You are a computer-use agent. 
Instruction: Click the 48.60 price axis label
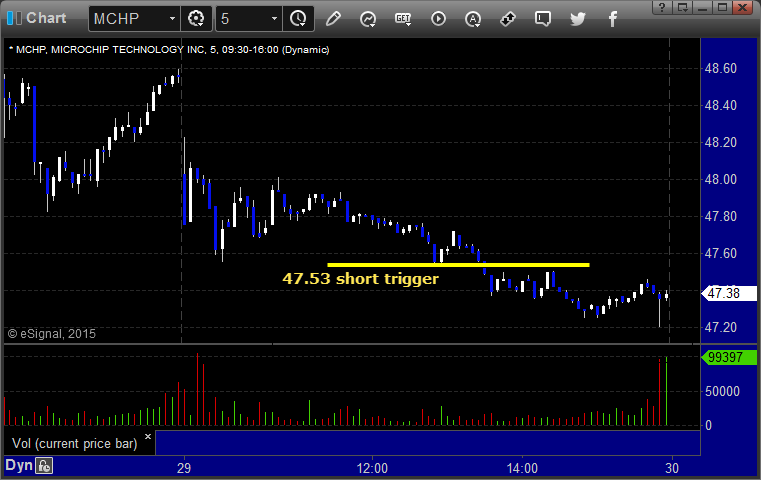coord(721,68)
